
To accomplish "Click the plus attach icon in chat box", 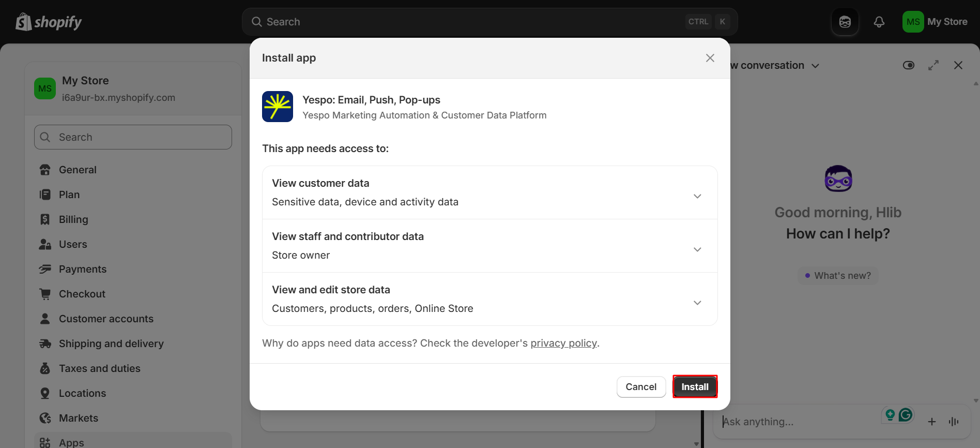I will (932, 422).
